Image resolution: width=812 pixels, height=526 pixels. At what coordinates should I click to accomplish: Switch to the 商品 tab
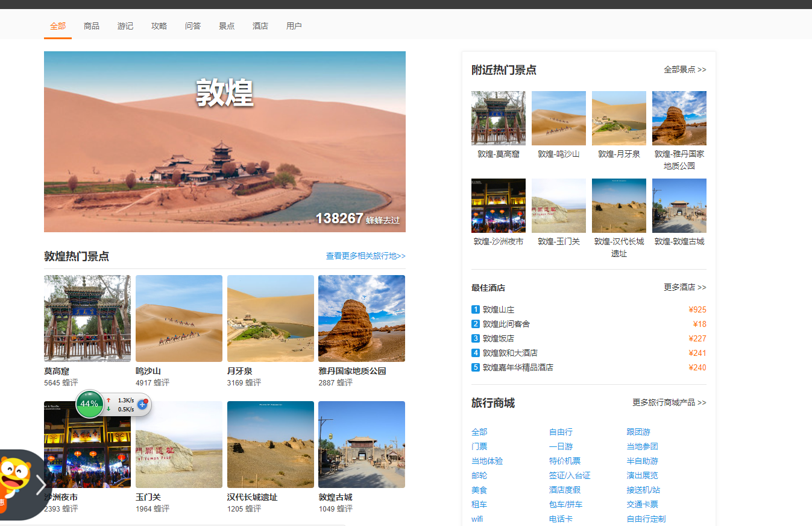[92, 26]
